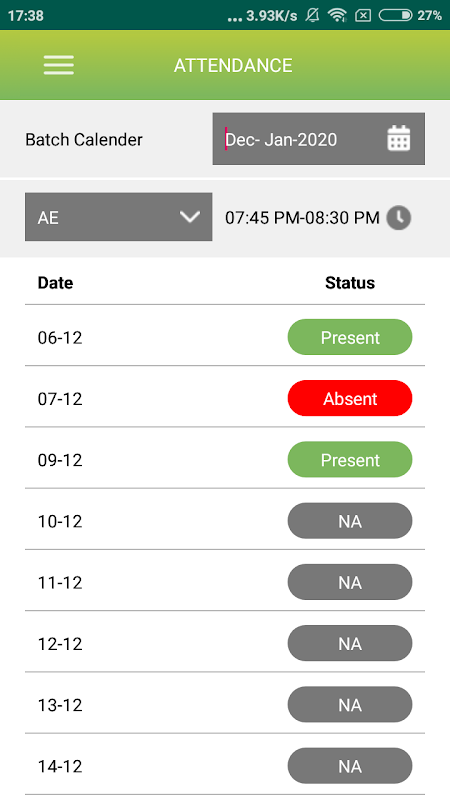Expand the AE dropdown chevron arrow
The height and width of the screenshot is (800, 450).
(190, 217)
